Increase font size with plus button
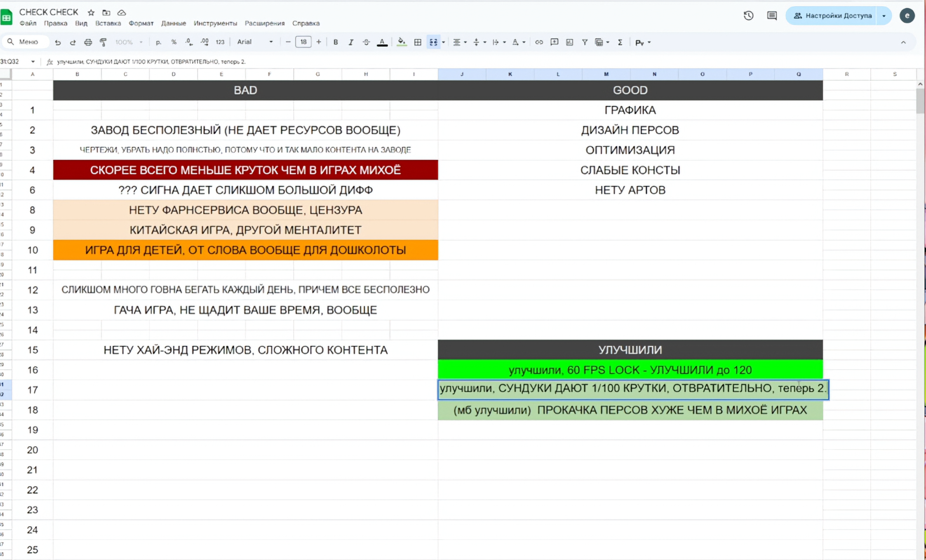 [319, 42]
